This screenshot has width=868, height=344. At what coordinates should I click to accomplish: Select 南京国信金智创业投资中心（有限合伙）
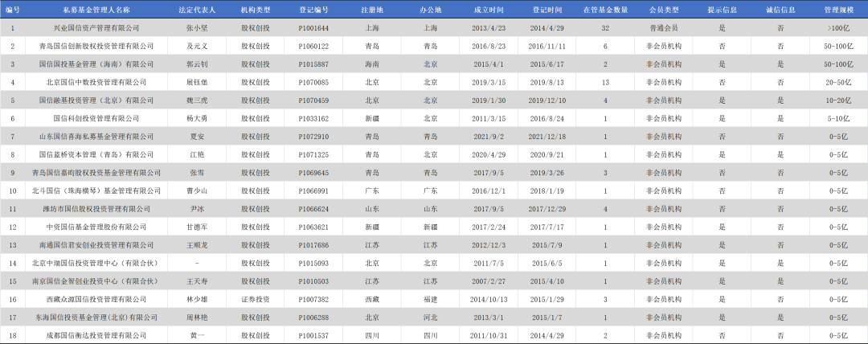(96, 282)
